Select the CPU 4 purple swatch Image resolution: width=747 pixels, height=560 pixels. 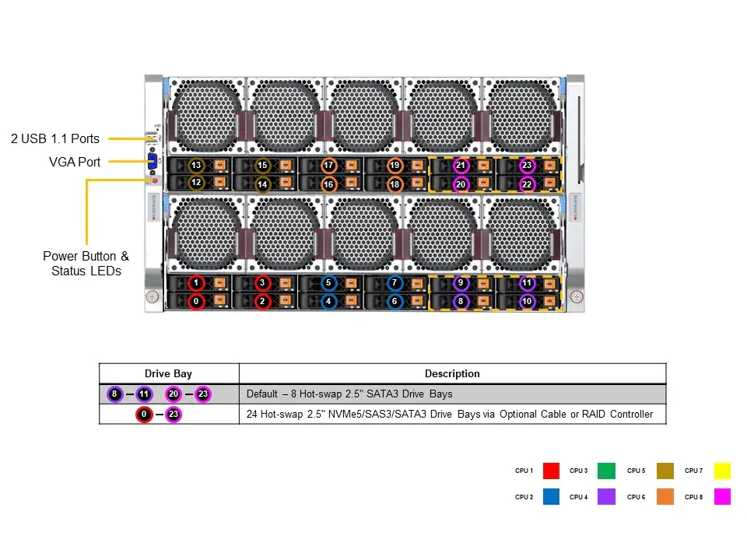(x=606, y=497)
